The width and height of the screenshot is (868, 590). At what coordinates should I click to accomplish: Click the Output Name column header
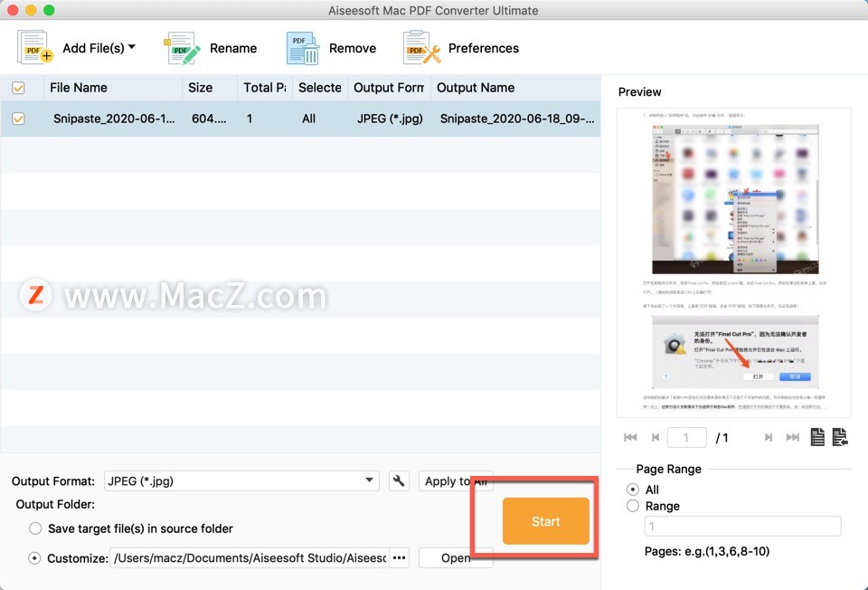(x=515, y=88)
